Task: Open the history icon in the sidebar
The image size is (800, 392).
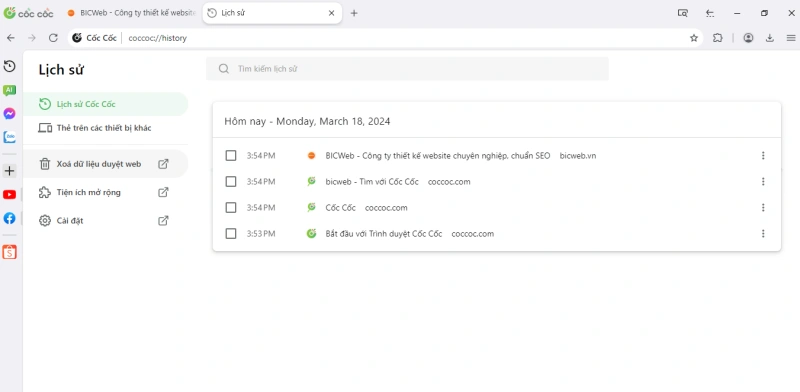Action: [9, 66]
